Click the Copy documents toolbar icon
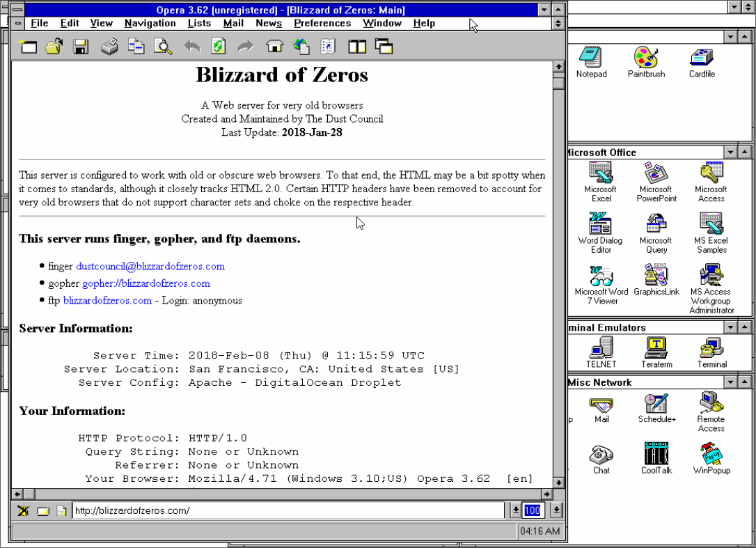Viewport: 756px width, 548px height. pyautogui.click(x=136, y=47)
